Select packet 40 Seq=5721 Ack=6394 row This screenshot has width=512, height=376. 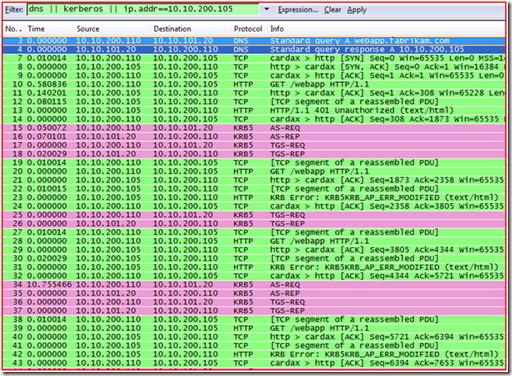tap(254, 337)
